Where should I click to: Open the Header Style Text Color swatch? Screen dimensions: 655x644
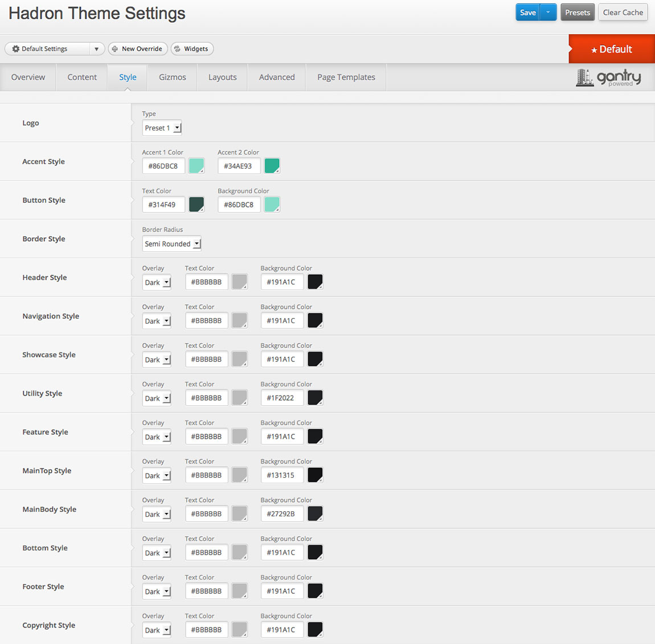(x=239, y=282)
